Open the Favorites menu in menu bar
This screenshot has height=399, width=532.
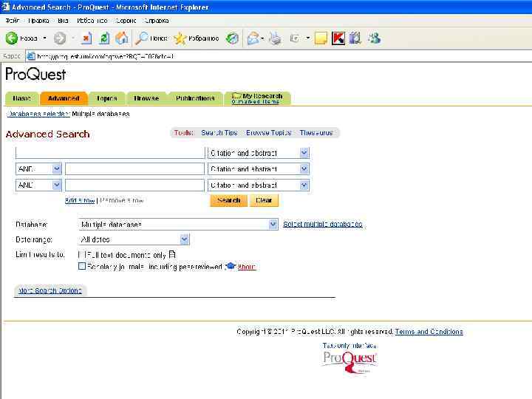[92, 21]
